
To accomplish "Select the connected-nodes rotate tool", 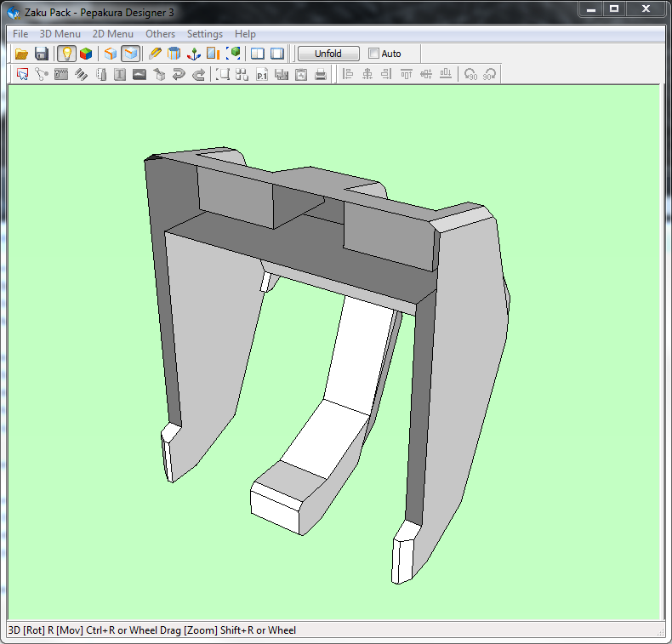I will tap(42, 74).
